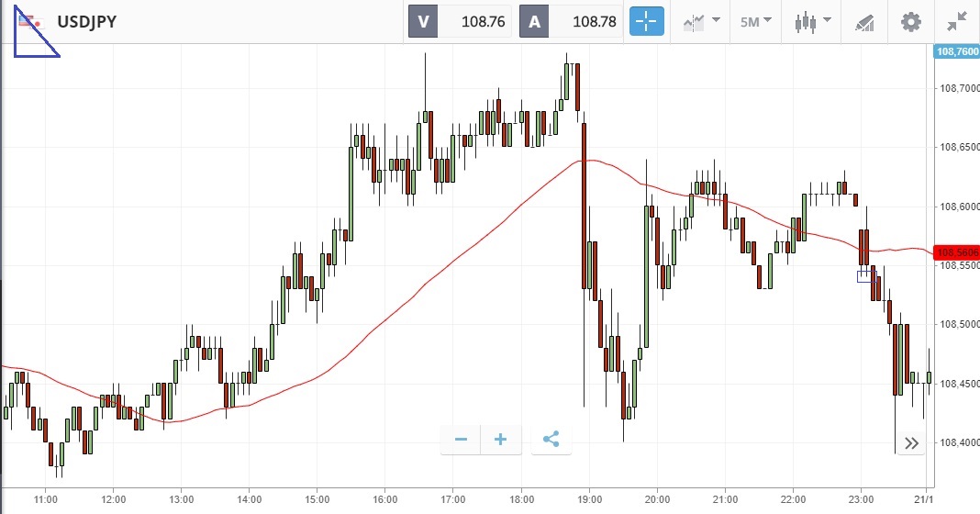Zoom in the chart with plus button

[501, 440]
